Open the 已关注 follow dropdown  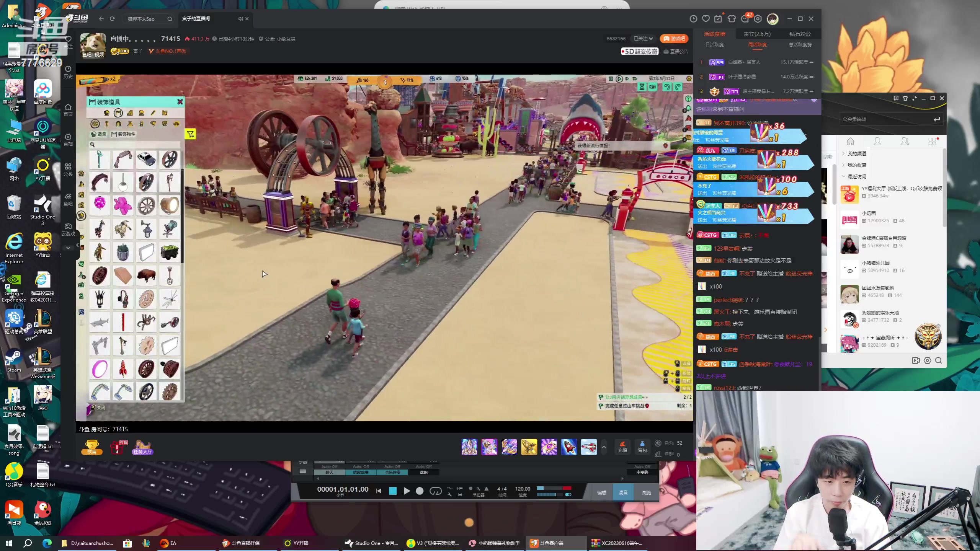(x=643, y=39)
